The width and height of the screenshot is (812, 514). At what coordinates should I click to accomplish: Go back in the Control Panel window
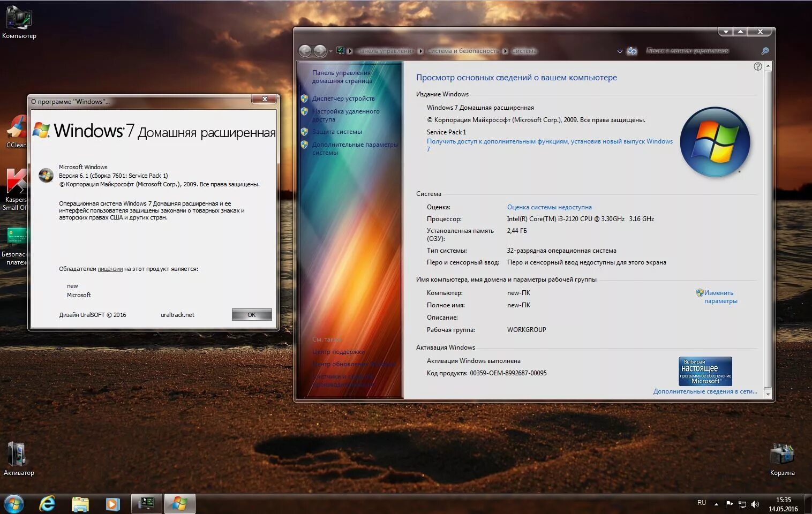point(305,51)
